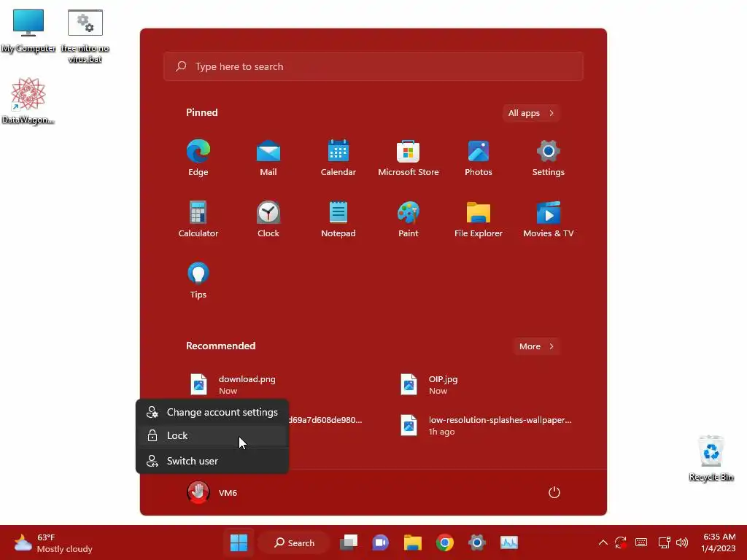Screen dimensions: 747x560
Task: Open the Edge browser from pinned apps
Action: coord(198,158)
